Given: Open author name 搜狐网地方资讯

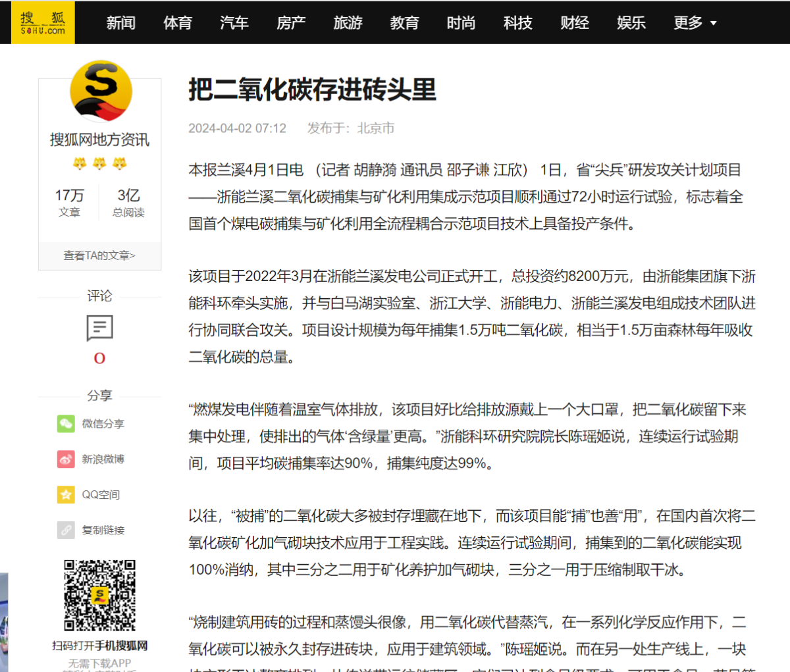Looking at the screenshot, I should [x=99, y=140].
